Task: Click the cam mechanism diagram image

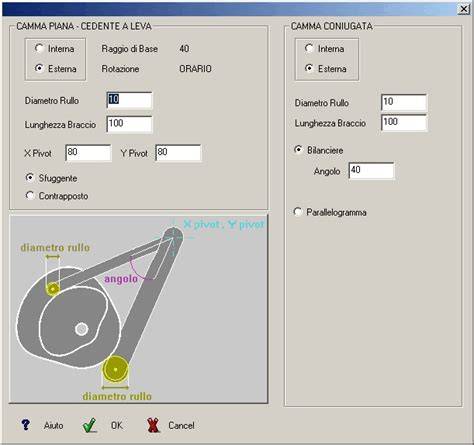Action: pyautogui.click(x=139, y=309)
